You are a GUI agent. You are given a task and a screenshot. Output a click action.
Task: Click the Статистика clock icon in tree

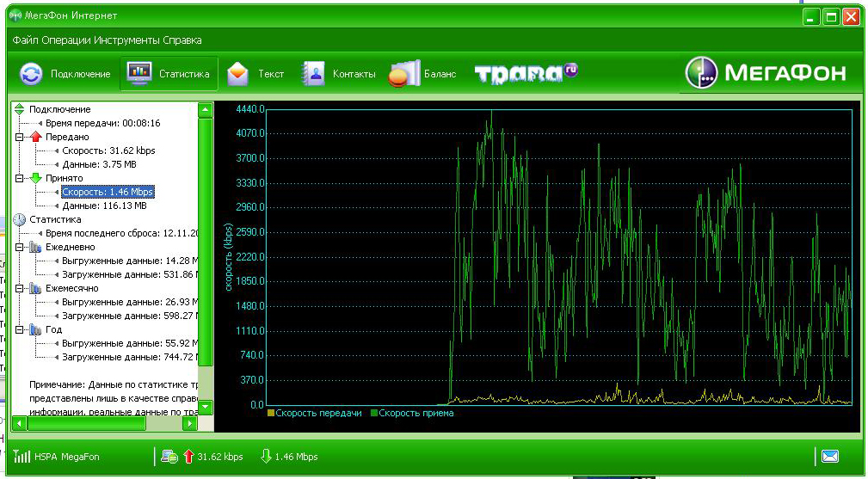[20, 219]
